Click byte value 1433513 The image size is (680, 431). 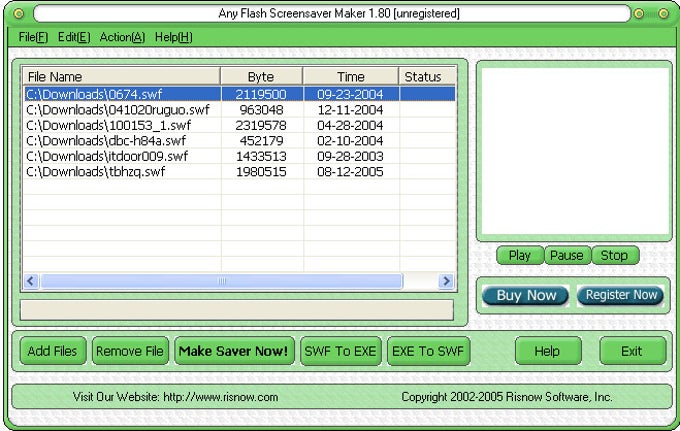click(261, 156)
